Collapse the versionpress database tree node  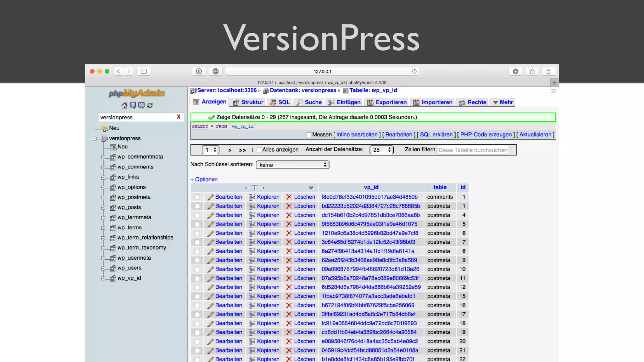(x=95, y=139)
